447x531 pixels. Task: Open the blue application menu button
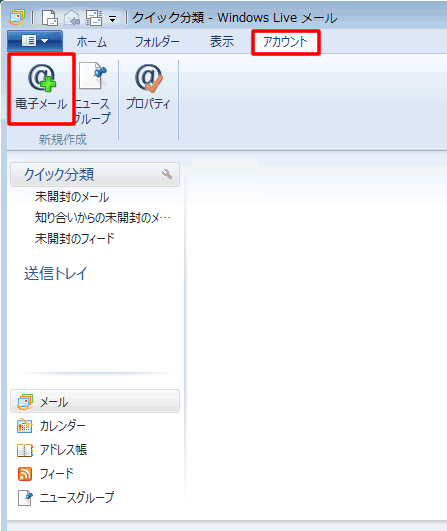click(35, 41)
